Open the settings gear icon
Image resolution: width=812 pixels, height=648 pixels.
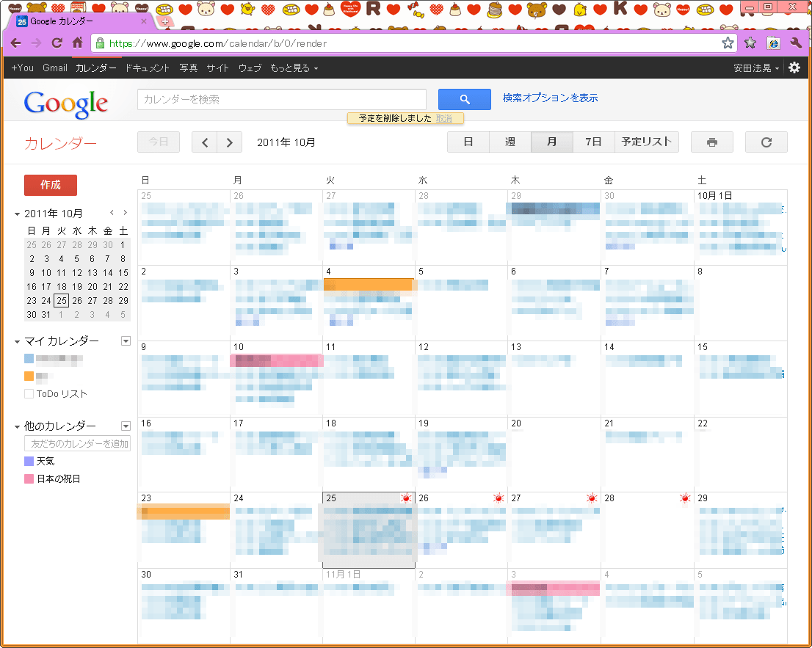click(794, 68)
